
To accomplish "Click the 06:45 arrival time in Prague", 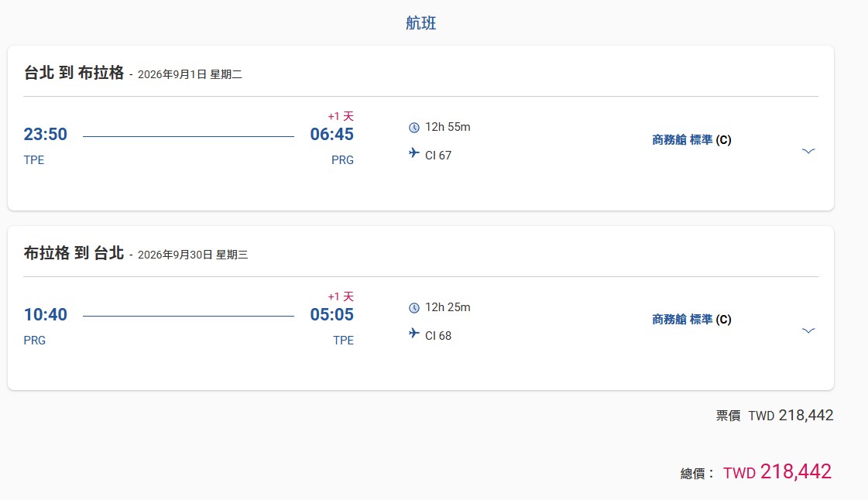I will click(331, 135).
